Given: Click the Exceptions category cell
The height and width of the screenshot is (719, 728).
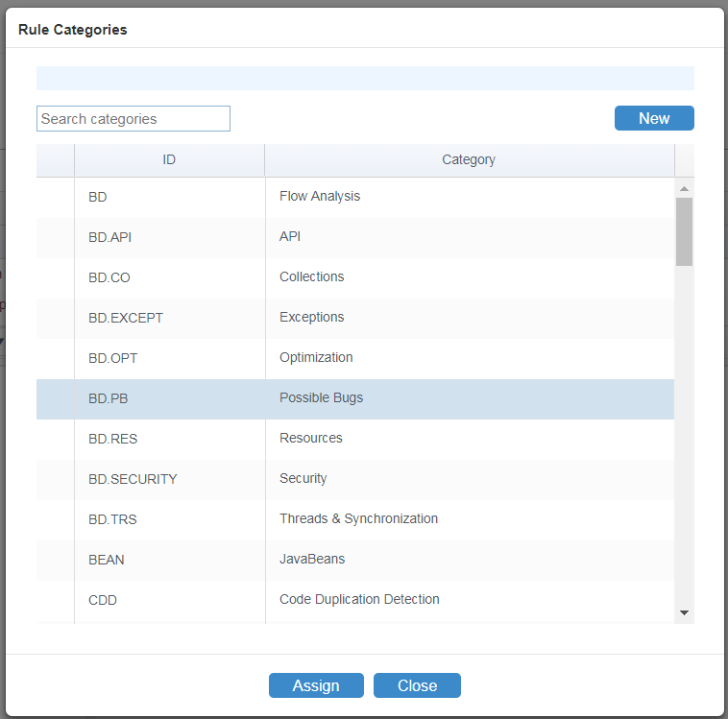Looking at the screenshot, I should (470, 319).
